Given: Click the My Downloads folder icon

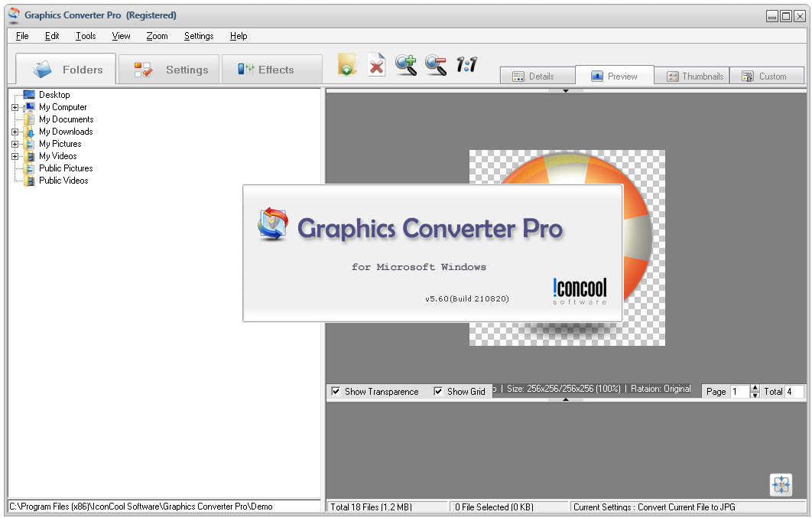Looking at the screenshot, I should pyautogui.click(x=30, y=132).
